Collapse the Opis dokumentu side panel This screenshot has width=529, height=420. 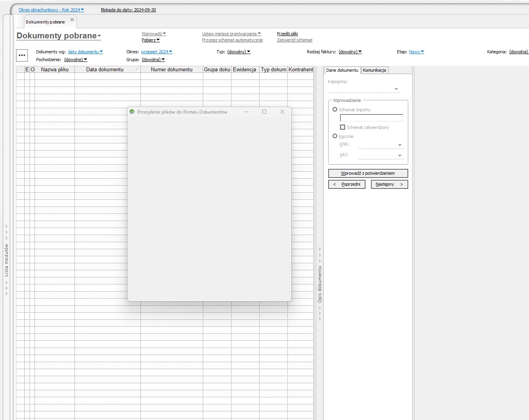320,284
